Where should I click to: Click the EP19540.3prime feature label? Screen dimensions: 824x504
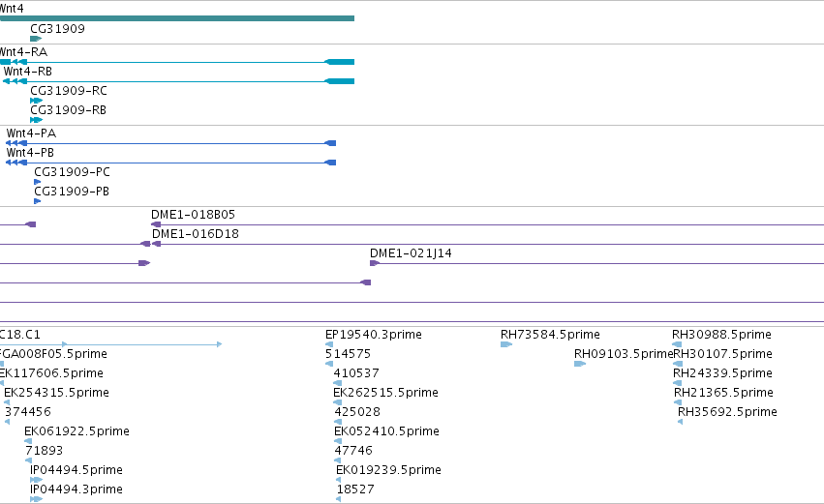(374, 335)
